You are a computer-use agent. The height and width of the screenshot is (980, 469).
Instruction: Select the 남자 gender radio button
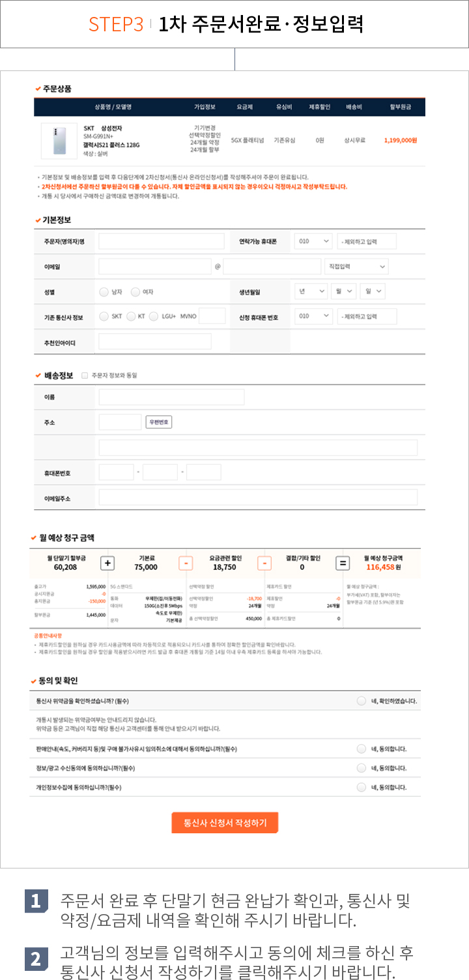pos(104,292)
